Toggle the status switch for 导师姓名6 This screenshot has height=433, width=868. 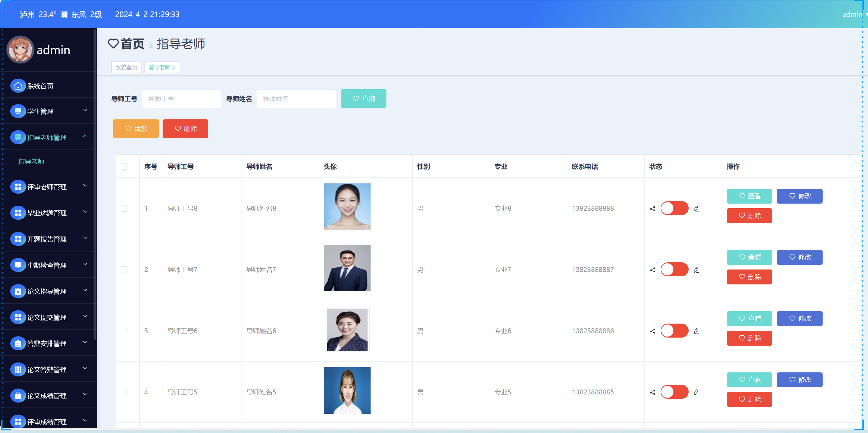[674, 330]
